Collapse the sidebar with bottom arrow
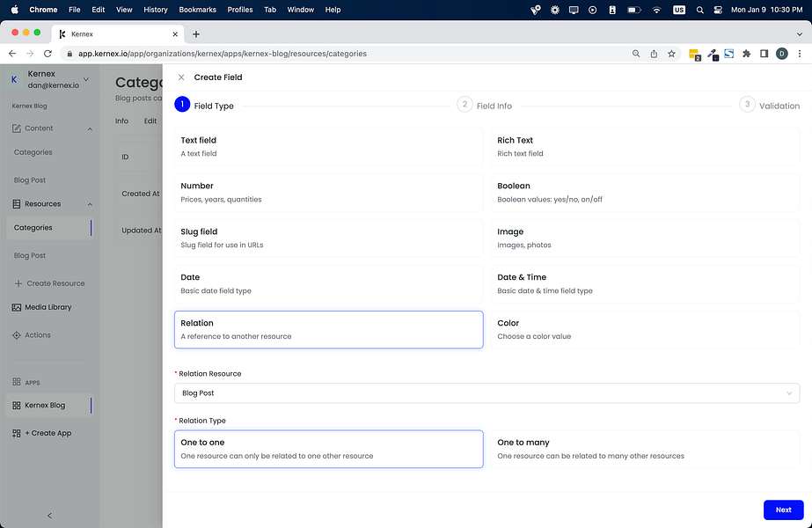The height and width of the screenshot is (528, 812). coord(50,516)
